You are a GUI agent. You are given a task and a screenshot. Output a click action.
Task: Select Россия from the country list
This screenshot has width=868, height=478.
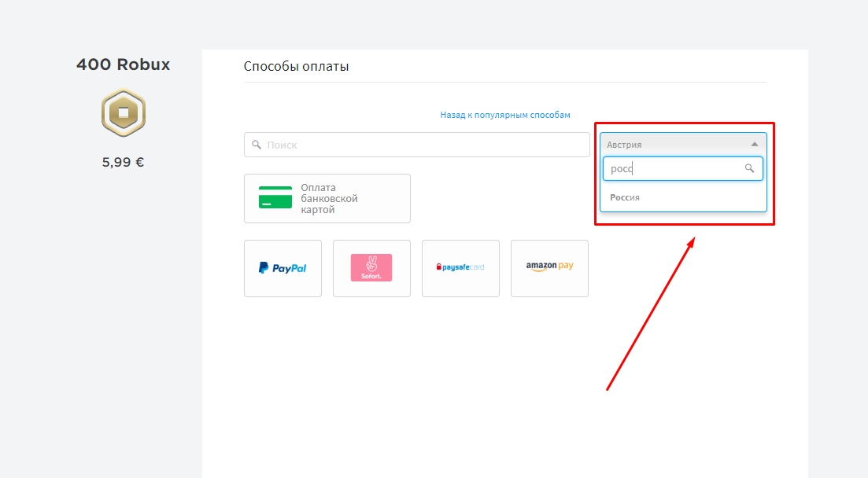tap(625, 197)
